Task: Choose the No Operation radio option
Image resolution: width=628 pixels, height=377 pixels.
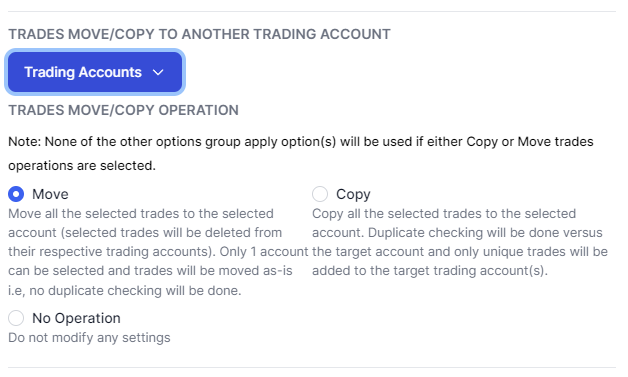Action: tap(16, 318)
